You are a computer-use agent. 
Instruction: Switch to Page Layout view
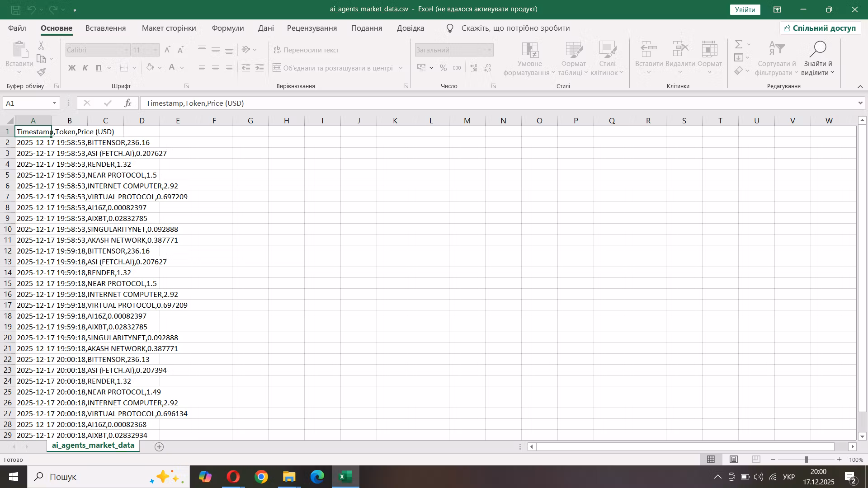(734, 460)
